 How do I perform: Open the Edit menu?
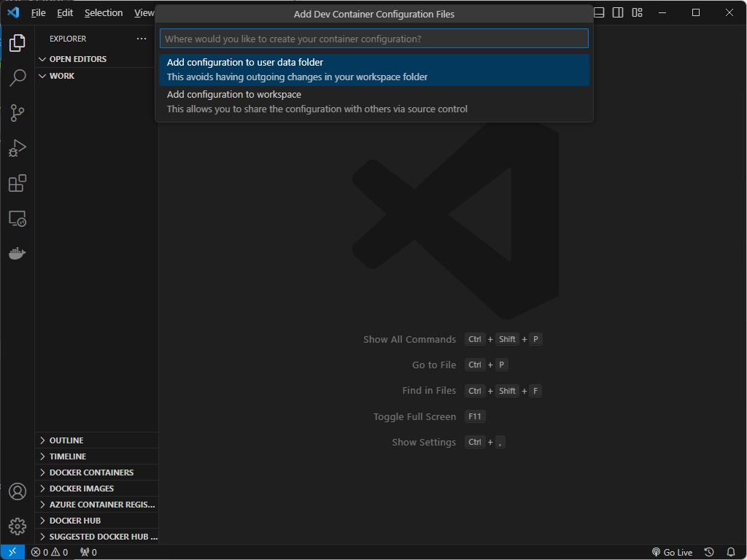pos(65,13)
